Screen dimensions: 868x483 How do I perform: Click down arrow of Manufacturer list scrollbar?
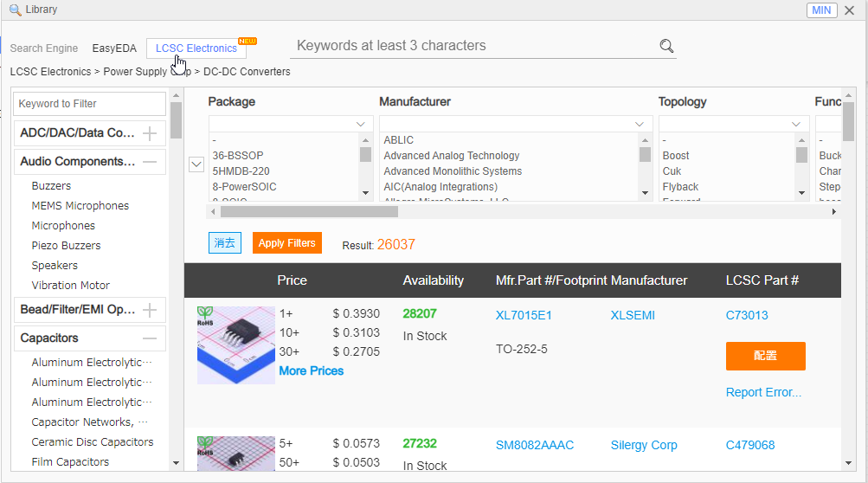pos(645,193)
